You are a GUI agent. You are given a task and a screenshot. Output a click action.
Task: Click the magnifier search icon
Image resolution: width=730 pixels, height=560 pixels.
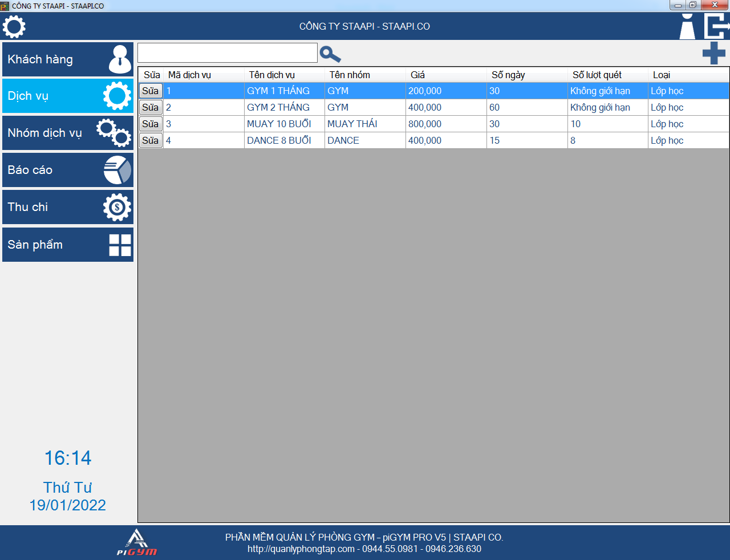(330, 54)
